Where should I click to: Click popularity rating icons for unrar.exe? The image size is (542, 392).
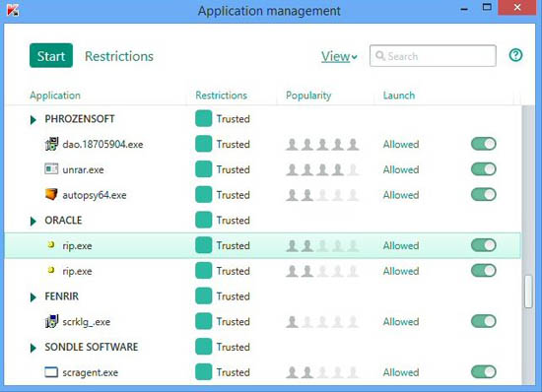322,169
